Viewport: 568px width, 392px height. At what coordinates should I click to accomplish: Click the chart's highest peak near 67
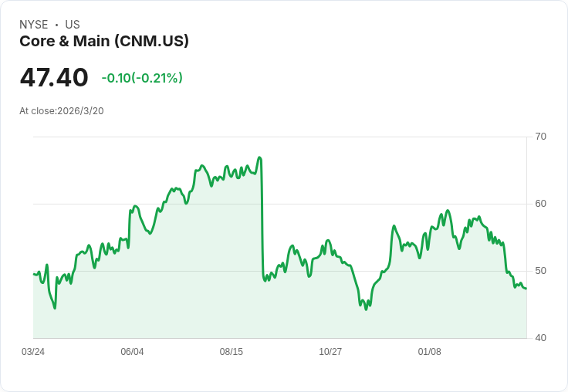click(x=259, y=157)
